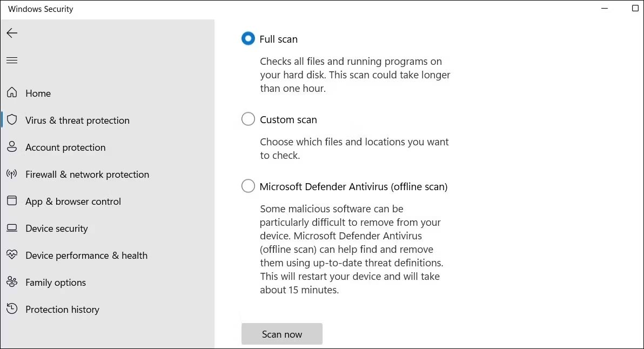
Task: Open Firewall & network protection signal icon
Action: point(12,174)
